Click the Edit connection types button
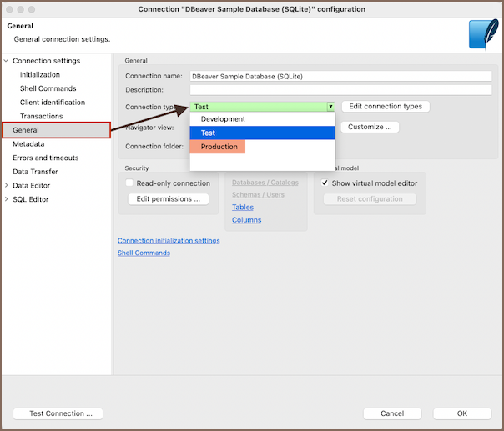504x431 pixels. [x=386, y=107]
